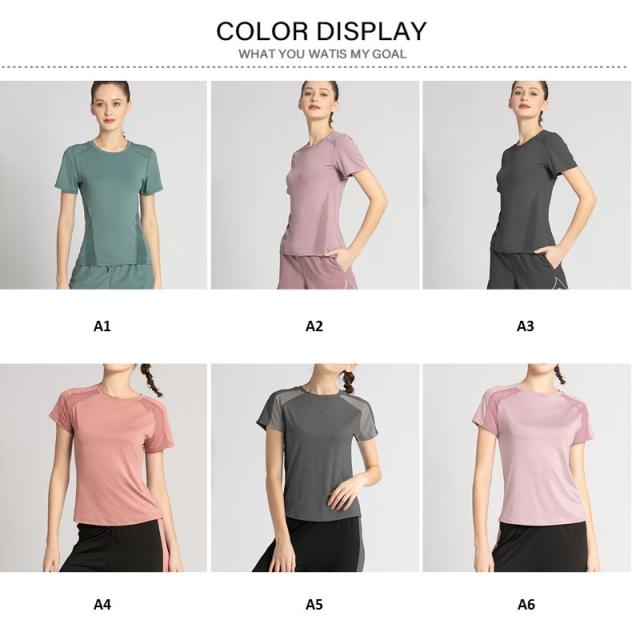
Task: Select the green A1 shirt photo
Action: 103,187
